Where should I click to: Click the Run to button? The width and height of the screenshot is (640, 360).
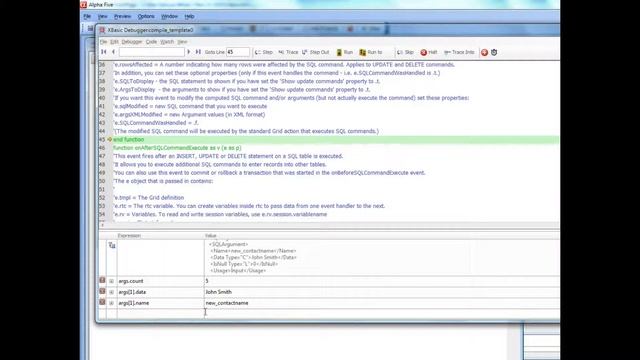click(x=371, y=52)
